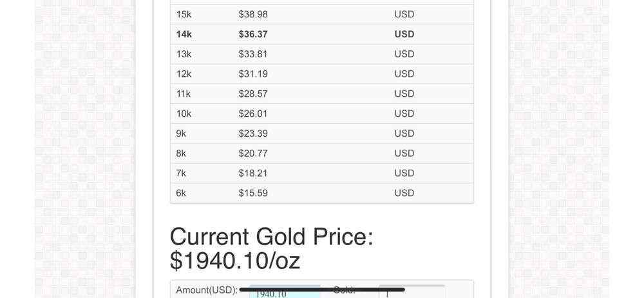
Task: Select the 8k row label
Action: [x=181, y=154]
